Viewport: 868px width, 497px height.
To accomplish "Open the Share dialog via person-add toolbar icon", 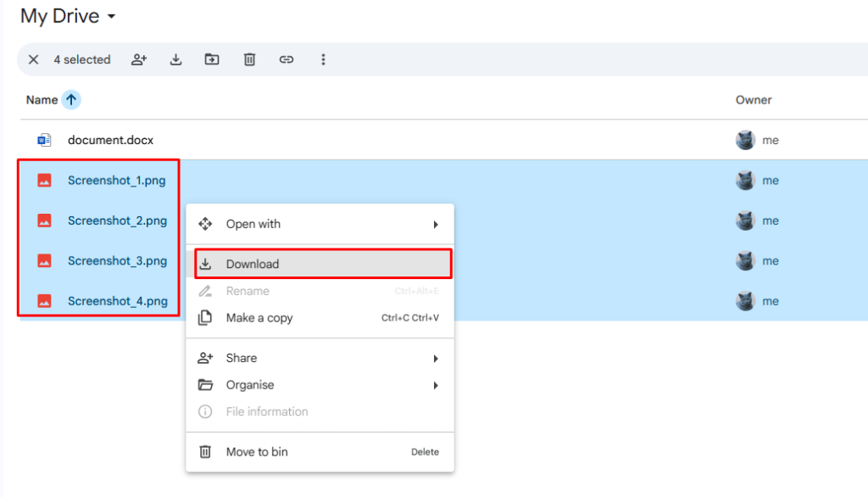I will click(138, 59).
